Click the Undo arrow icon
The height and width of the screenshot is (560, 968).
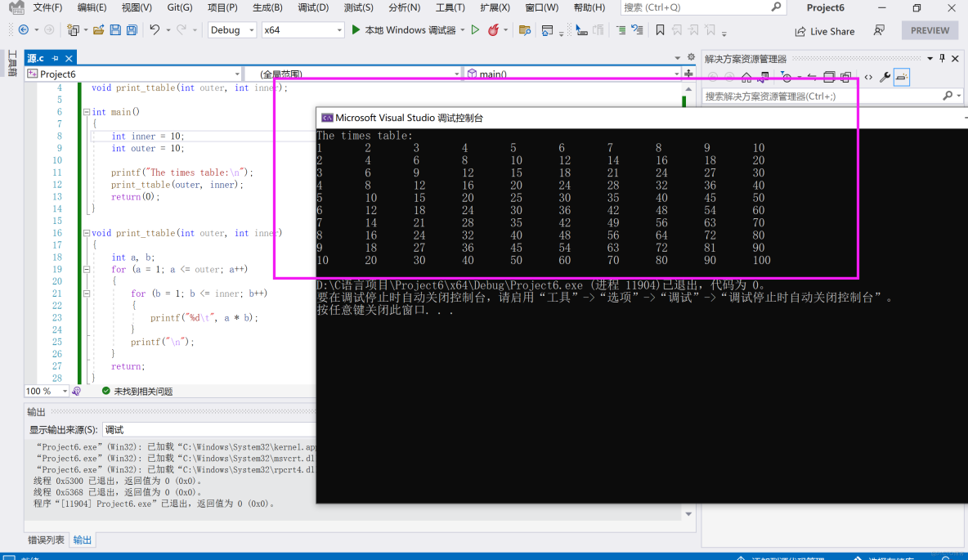pos(155,30)
